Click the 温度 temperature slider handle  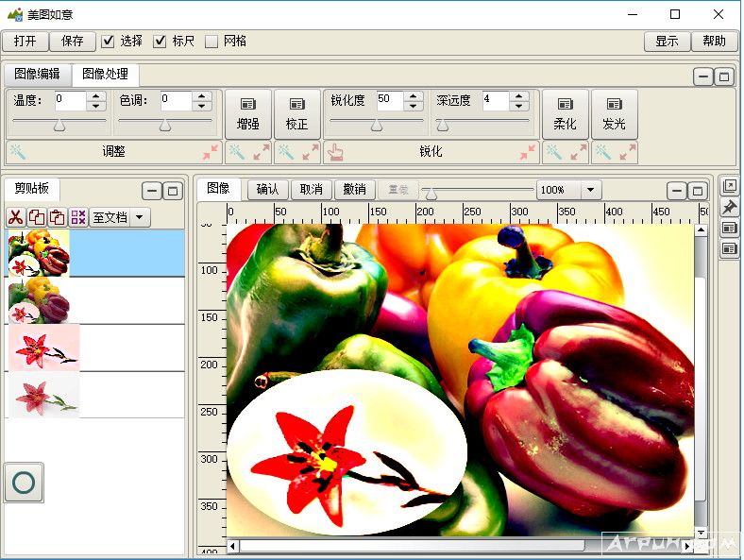coord(59,126)
